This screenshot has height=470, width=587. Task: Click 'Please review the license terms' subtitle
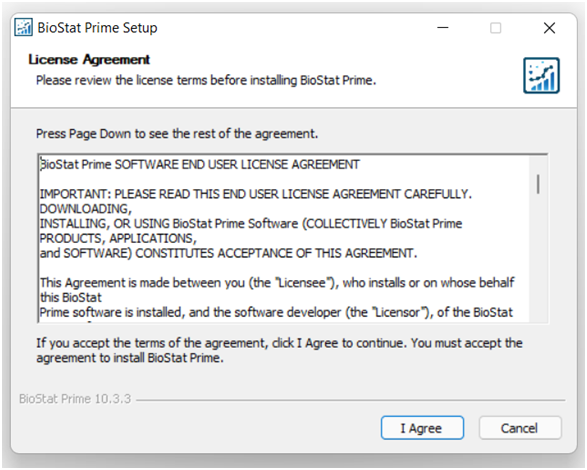(206, 80)
